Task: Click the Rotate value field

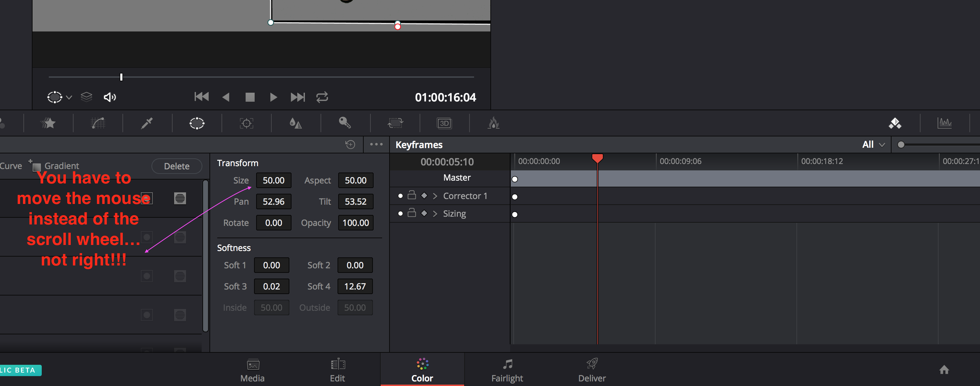Action: [x=273, y=223]
